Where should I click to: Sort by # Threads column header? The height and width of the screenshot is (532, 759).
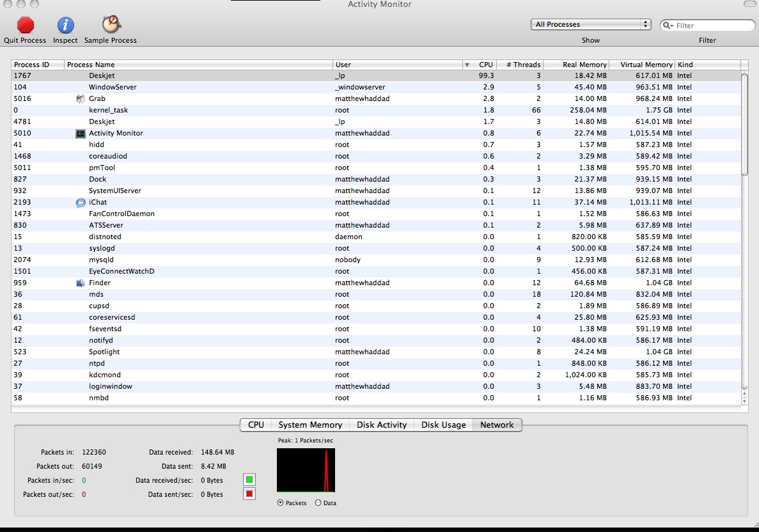(x=520, y=65)
